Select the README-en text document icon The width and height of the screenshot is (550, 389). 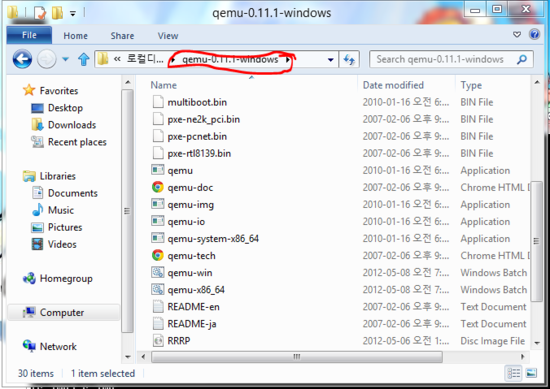[x=158, y=306]
